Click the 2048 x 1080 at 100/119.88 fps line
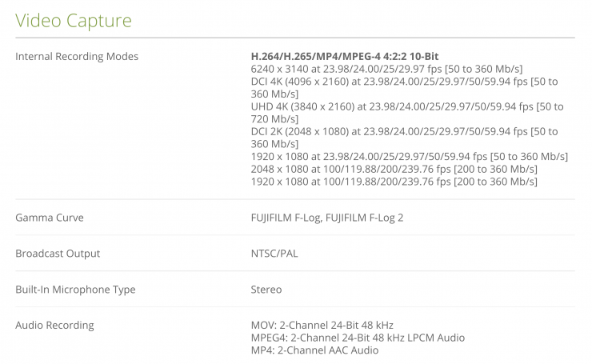The width and height of the screenshot is (592, 364). [x=394, y=169]
